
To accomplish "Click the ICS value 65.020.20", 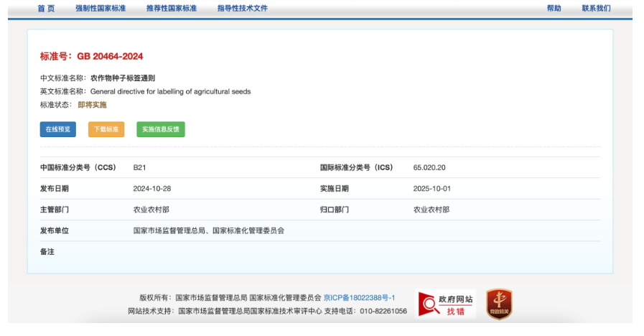I will point(429,167).
